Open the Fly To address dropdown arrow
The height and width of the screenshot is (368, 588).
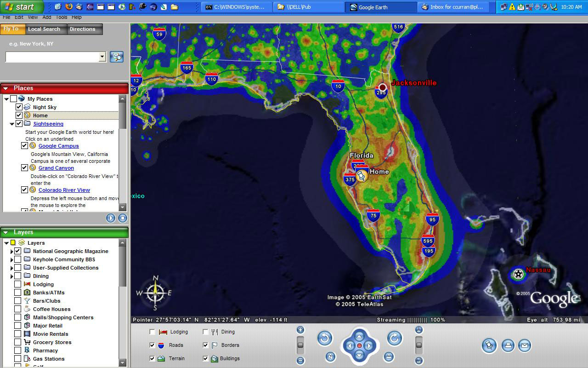102,57
